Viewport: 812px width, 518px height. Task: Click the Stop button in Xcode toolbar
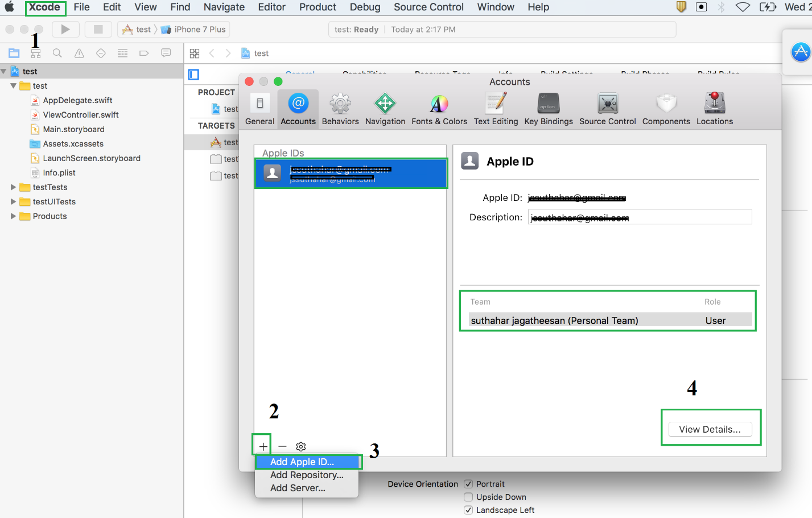[x=98, y=29]
